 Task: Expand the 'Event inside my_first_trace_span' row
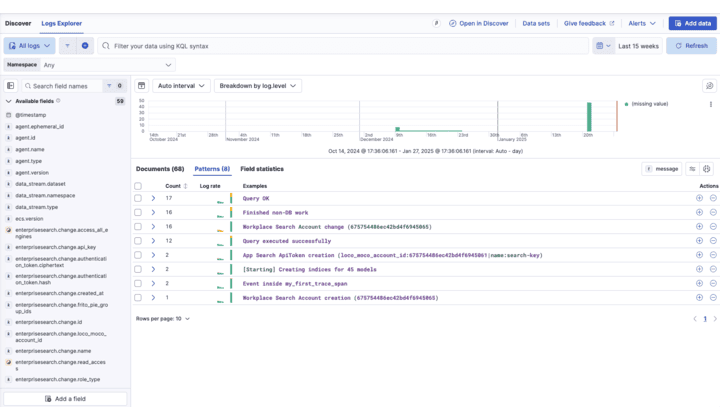click(x=154, y=284)
